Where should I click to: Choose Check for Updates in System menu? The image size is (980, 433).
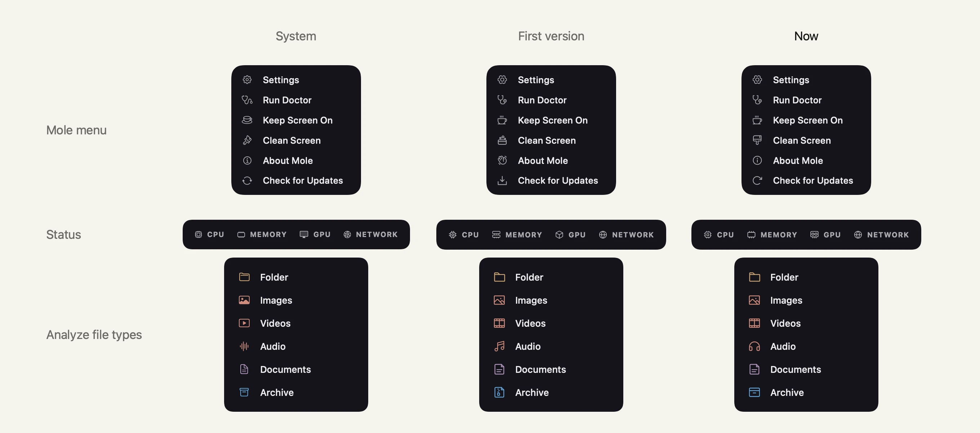click(296, 180)
